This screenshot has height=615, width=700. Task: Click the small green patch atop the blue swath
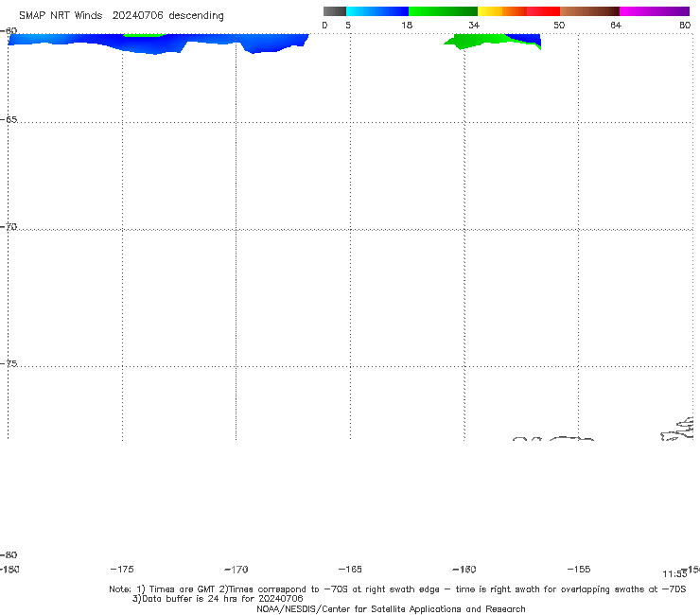(x=144, y=35)
